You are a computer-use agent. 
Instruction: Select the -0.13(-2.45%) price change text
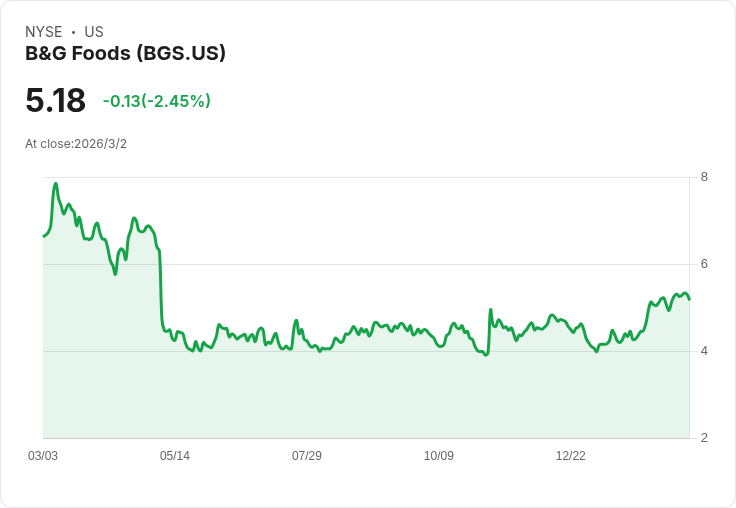click(157, 101)
